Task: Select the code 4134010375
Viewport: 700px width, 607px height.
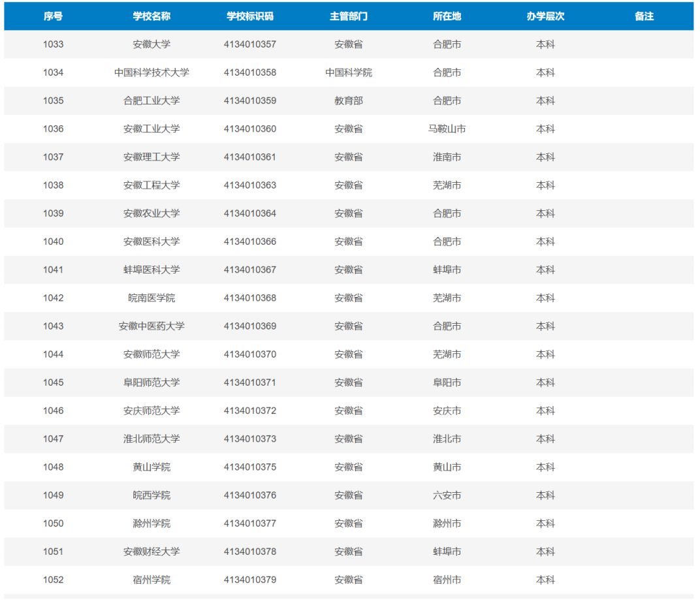Action: point(249,467)
